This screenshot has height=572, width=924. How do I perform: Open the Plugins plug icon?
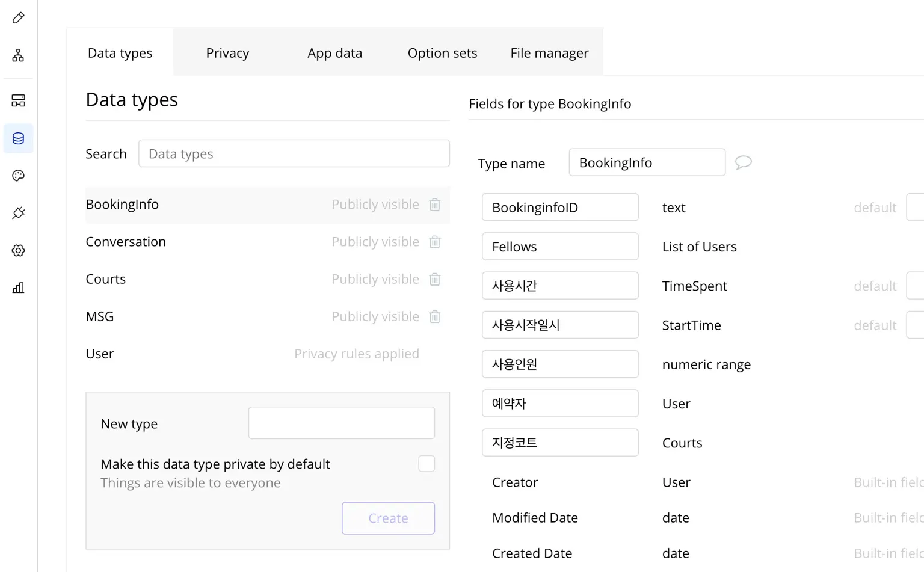(x=19, y=213)
